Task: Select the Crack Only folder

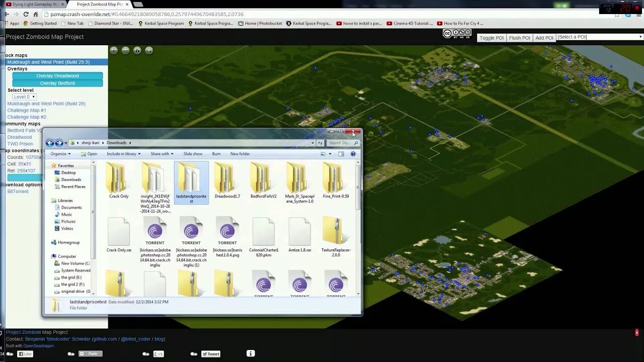Action: 119,180
